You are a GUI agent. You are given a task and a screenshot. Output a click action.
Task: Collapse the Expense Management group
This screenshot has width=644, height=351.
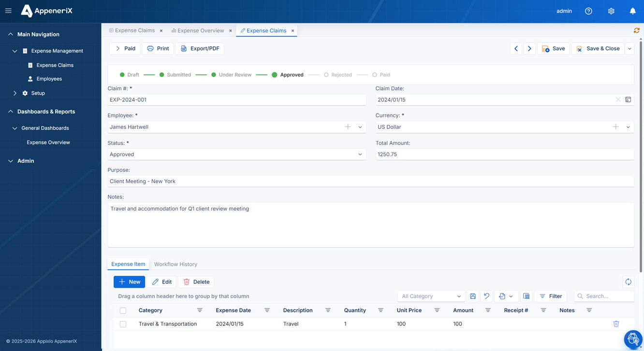[15, 51]
